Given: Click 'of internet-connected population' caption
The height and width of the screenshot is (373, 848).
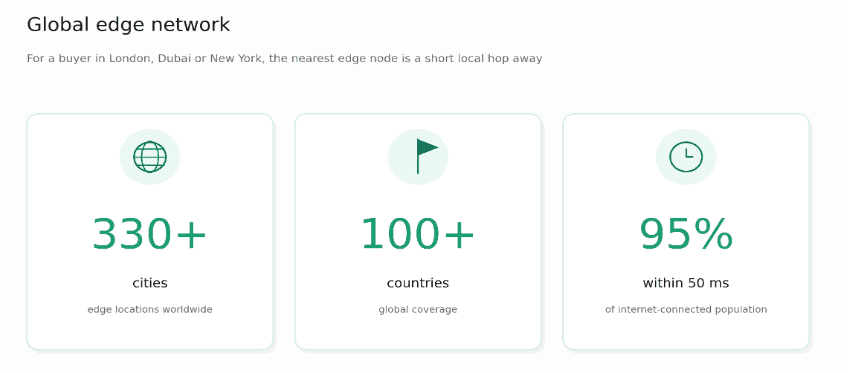Looking at the screenshot, I should click(x=686, y=310).
